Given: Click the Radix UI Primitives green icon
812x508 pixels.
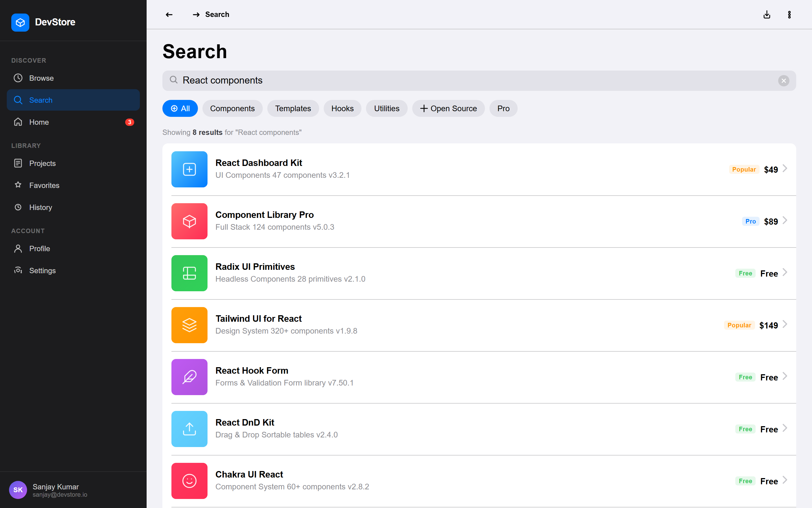Looking at the screenshot, I should [189, 273].
